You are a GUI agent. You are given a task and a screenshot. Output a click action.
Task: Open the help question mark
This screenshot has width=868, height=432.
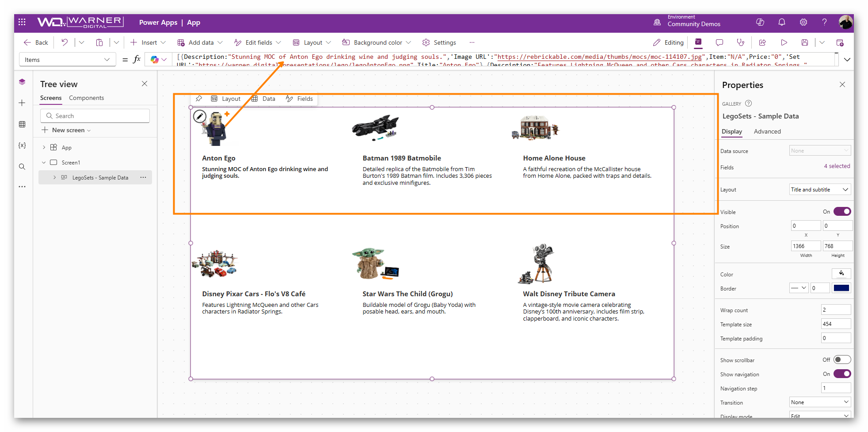coord(824,22)
